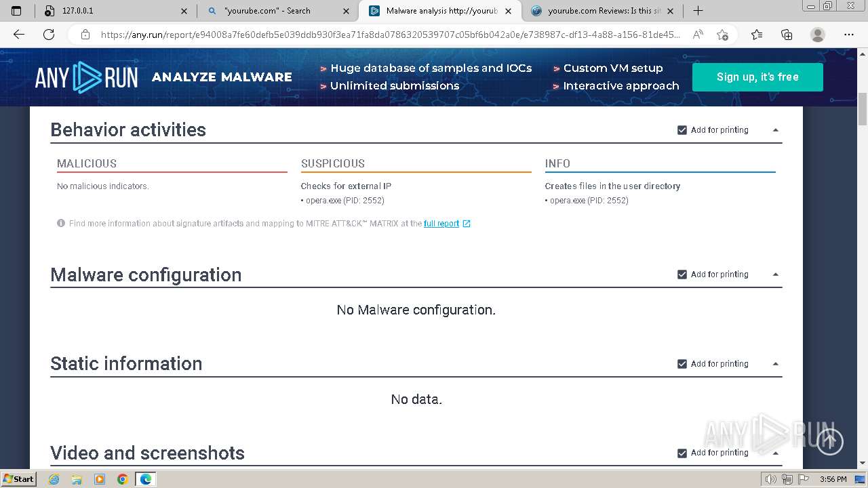Click Sign up, it's free button
Image resolution: width=868 pixels, height=488 pixels.
[x=757, y=77]
